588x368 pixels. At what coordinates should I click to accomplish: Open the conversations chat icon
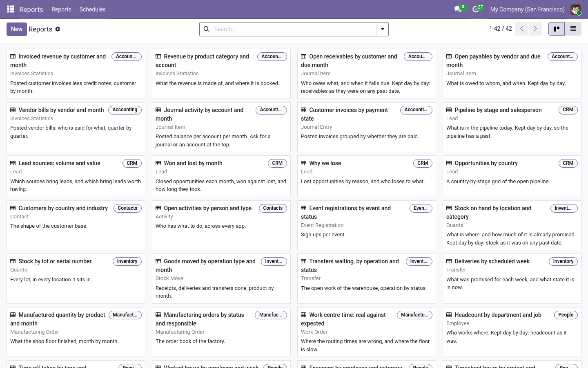click(458, 9)
